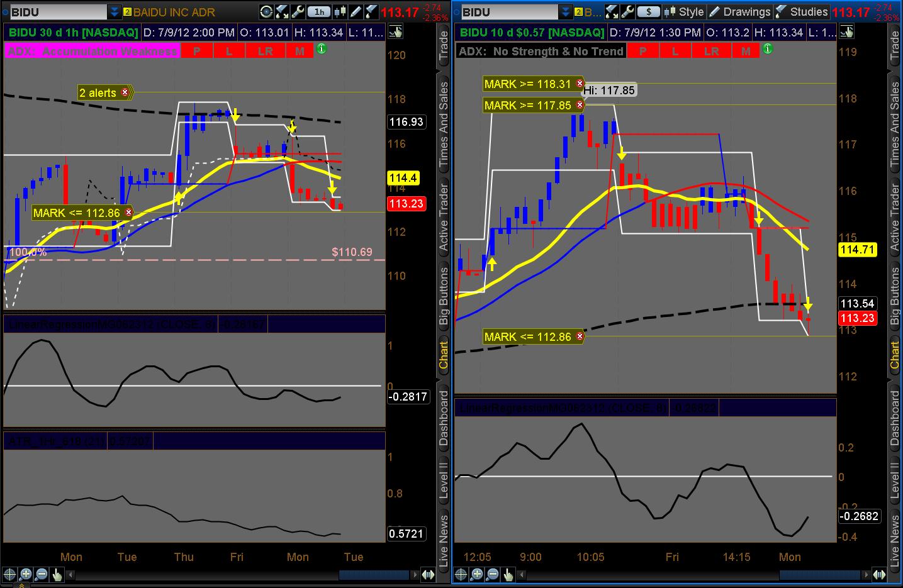Open the Trade tab beside left chart
The width and height of the screenshot is (903, 588).
click(444, 45)
